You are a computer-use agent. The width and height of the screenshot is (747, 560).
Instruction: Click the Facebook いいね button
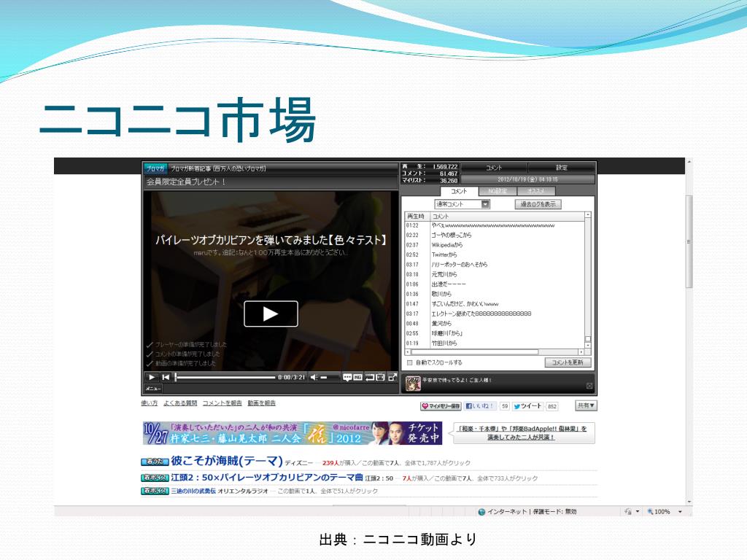(480, 406)
